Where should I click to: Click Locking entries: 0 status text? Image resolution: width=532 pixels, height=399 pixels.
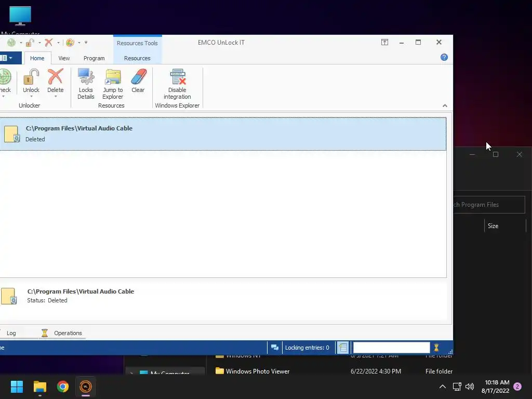pyautogui.click(x=307, y=348)
